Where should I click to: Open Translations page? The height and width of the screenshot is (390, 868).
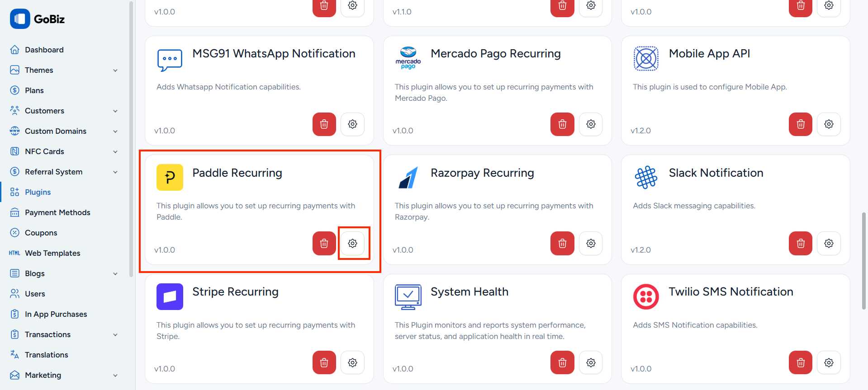click(46, 355)
